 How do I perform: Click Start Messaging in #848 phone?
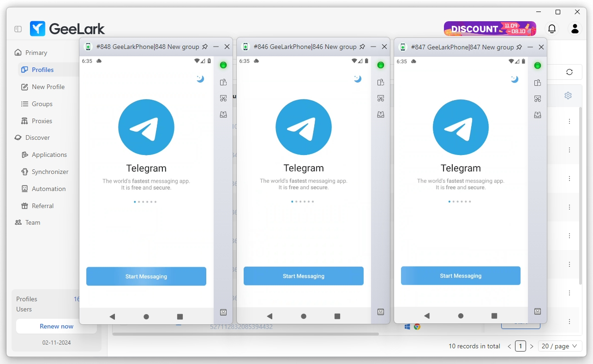pyautogui.click(x=146, y=276)
